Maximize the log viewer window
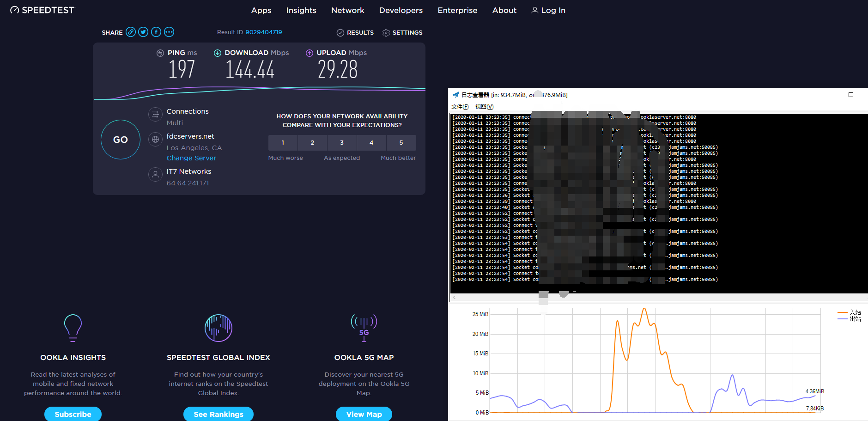Image resolution: width=868 pixels, height=421 pixels. pos(851,95)
